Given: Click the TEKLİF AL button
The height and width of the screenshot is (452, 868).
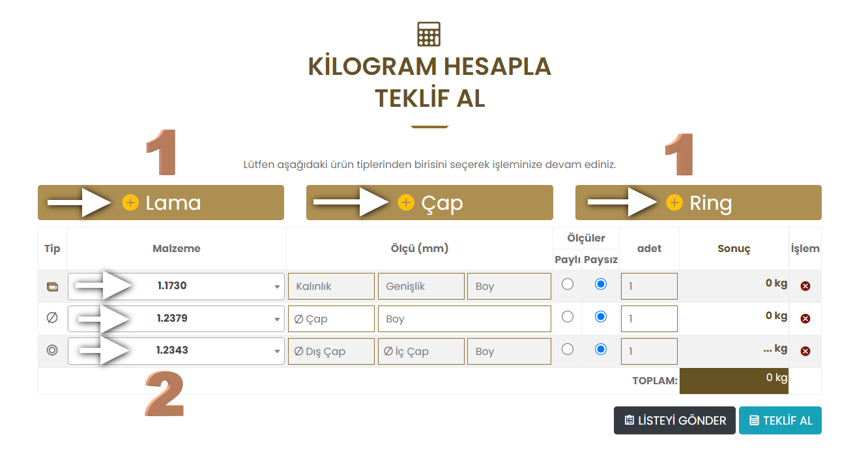Looking at the screenshot, I should click(780, 420).
